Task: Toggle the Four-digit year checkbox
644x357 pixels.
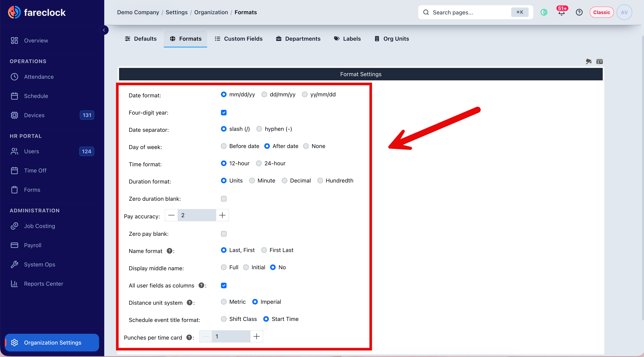Action: click(x=224, y=113)
